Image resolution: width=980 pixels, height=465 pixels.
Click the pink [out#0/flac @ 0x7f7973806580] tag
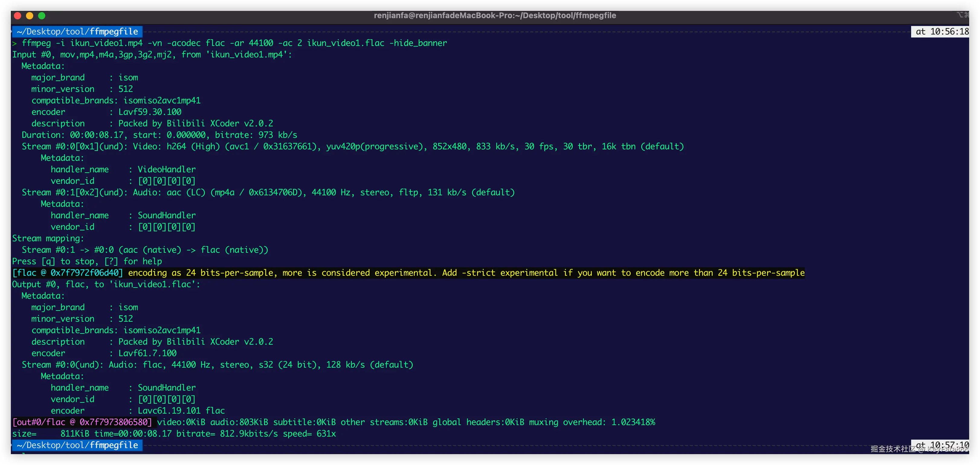coord(82,422)
